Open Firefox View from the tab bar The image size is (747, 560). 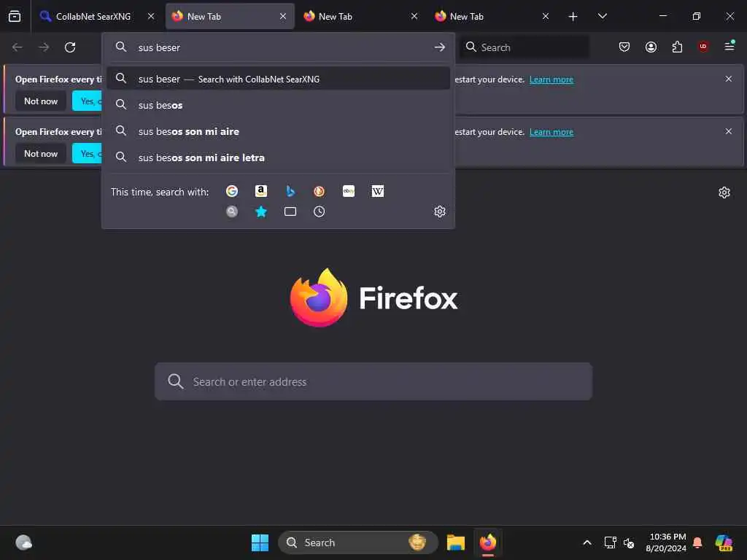[x=15, y=16]
